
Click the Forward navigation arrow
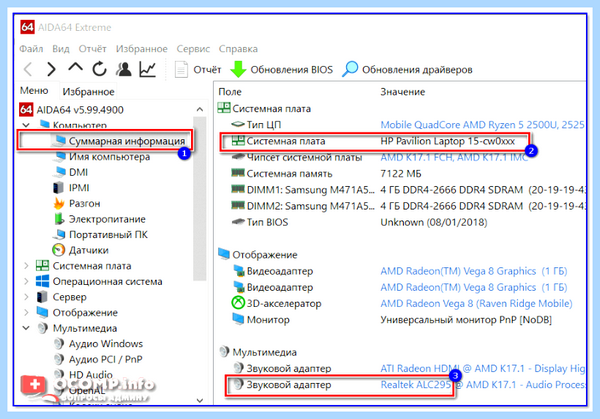click(51, 70)
